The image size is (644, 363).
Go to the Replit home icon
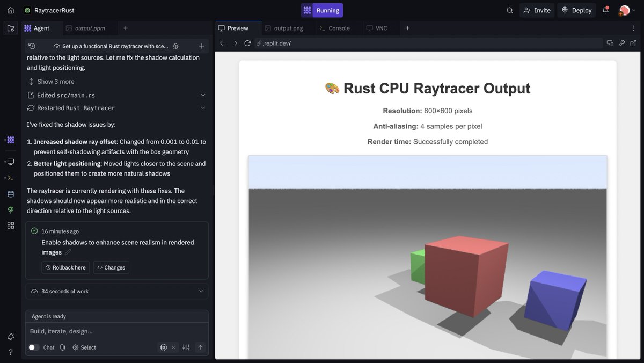point(11,10)
